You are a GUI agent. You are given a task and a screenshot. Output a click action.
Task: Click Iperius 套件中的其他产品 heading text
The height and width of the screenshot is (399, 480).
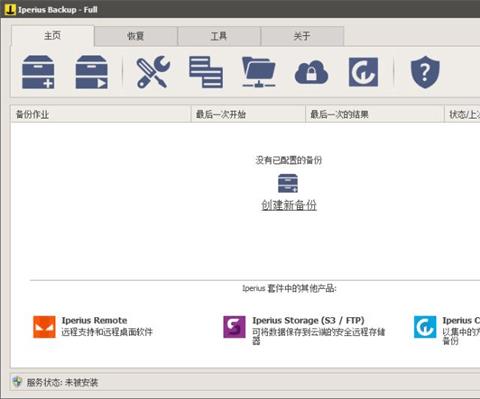point(289,288)
